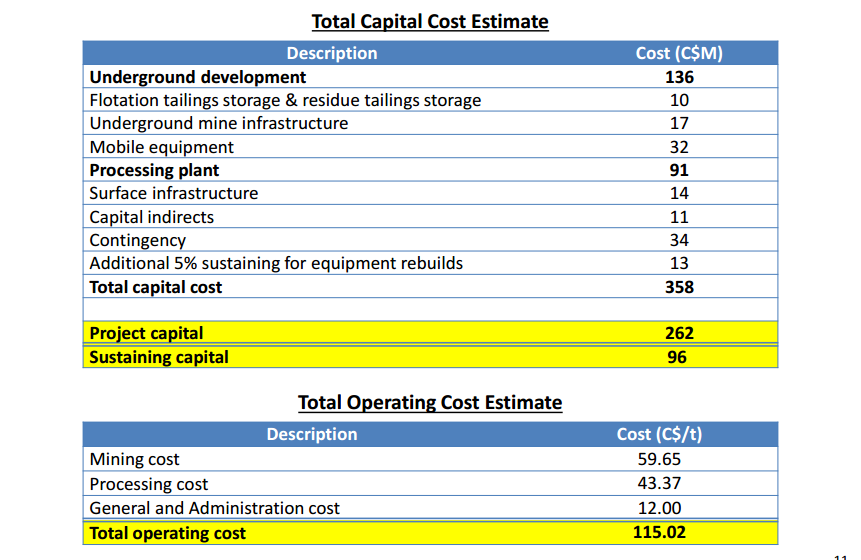Screen dimensions: 861x560
Task: Click the 'Total Capital Cost Estimate' heading
Action: (430, 21)
